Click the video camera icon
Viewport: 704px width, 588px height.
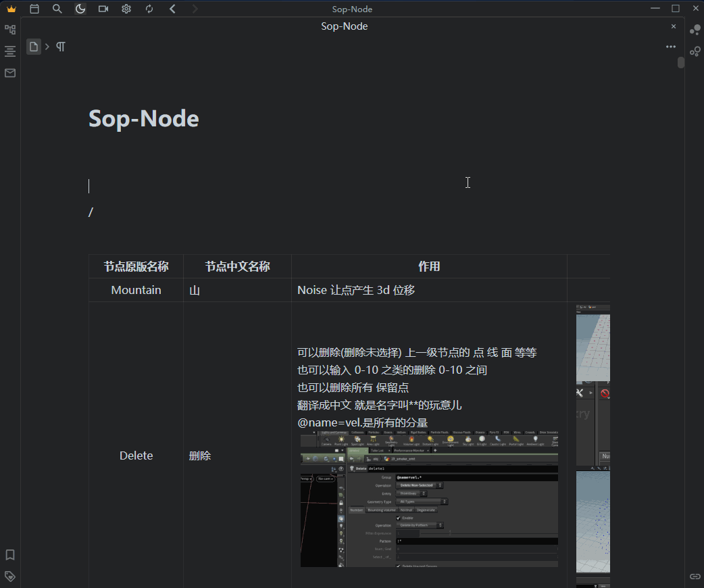coord(103,9)
